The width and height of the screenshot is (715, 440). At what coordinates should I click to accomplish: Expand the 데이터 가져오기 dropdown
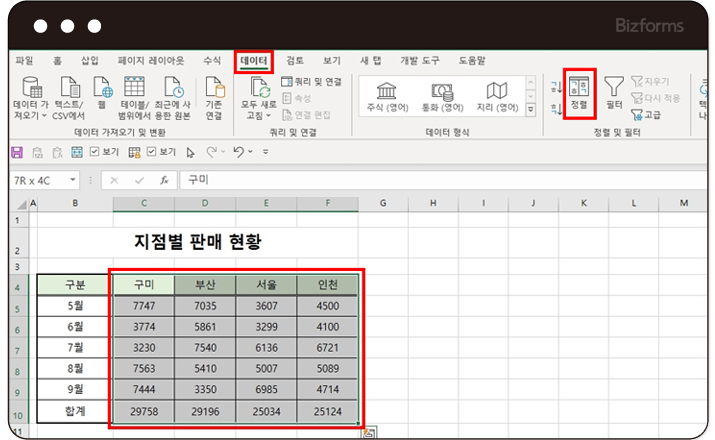coord(45,116)
